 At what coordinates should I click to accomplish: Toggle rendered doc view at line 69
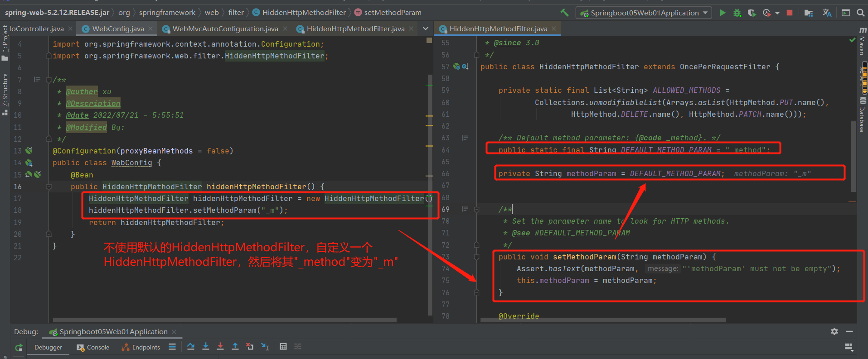pyautogui.click(x=465, y=209)
